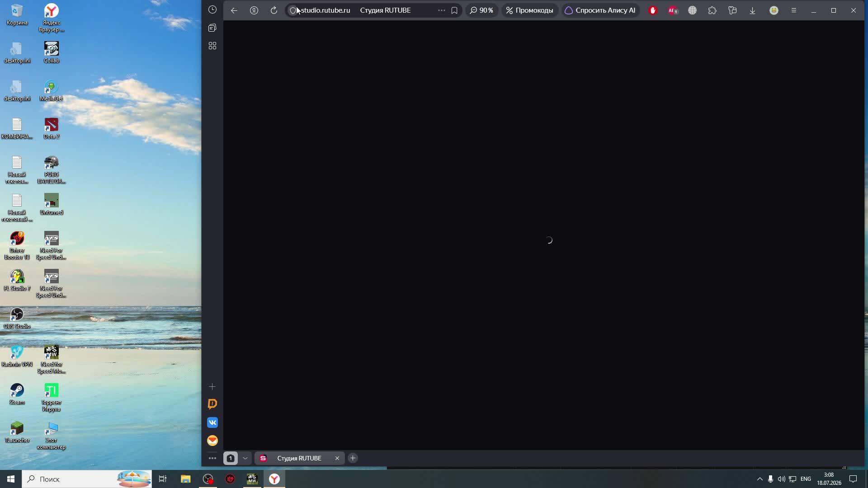Click studio.rutube.ru address field
This screenshot has height=488, width=868.
(325, 10)
